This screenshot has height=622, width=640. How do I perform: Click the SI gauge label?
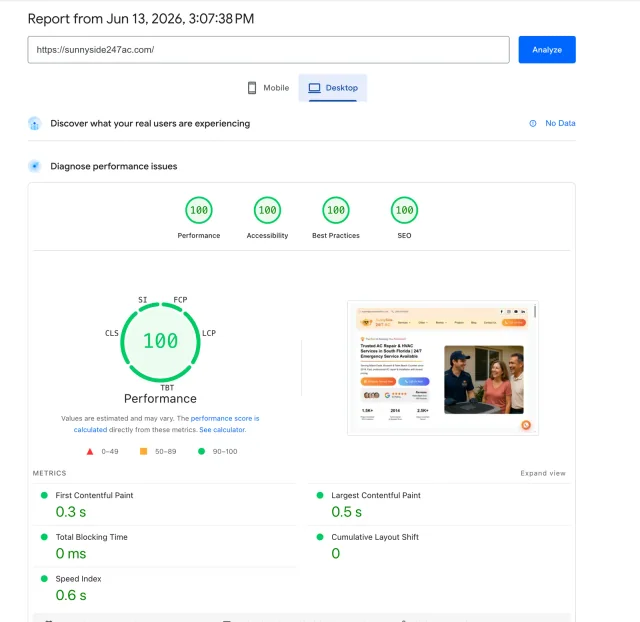[142, 300]
